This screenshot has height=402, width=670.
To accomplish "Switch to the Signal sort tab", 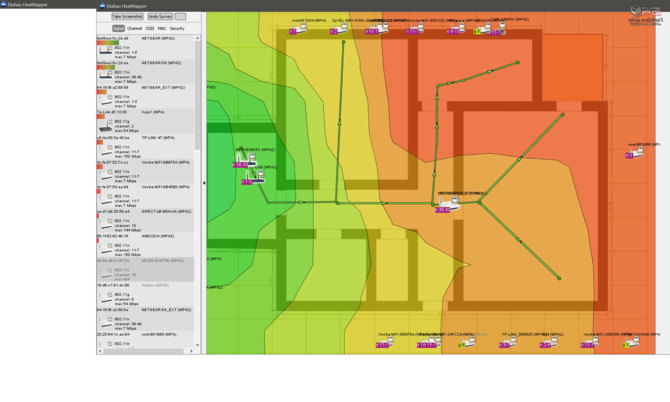I will pyautogui.click(x=118, y=29).
